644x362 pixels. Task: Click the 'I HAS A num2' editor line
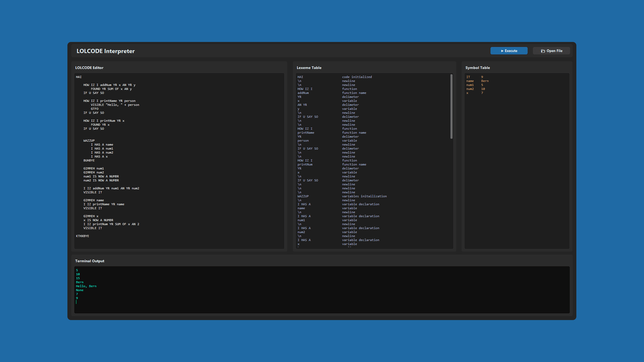click(102, 153)
